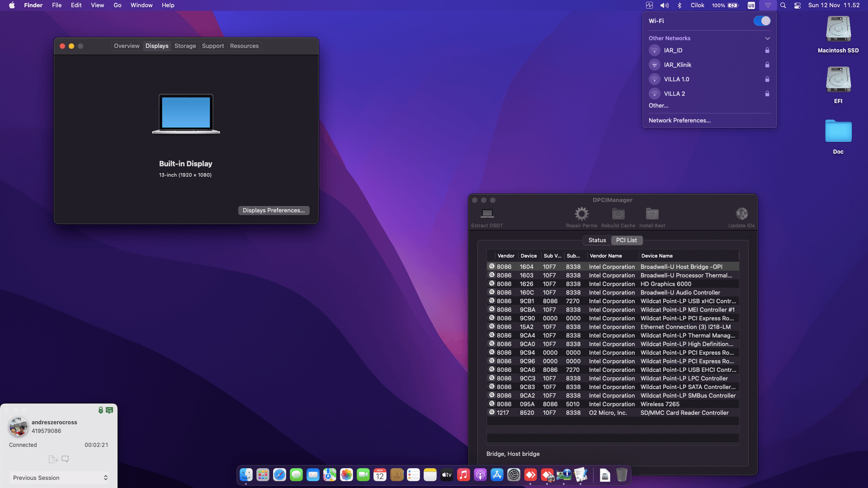
Task: Click the Displays Preferences button
Action: point(274,211)
